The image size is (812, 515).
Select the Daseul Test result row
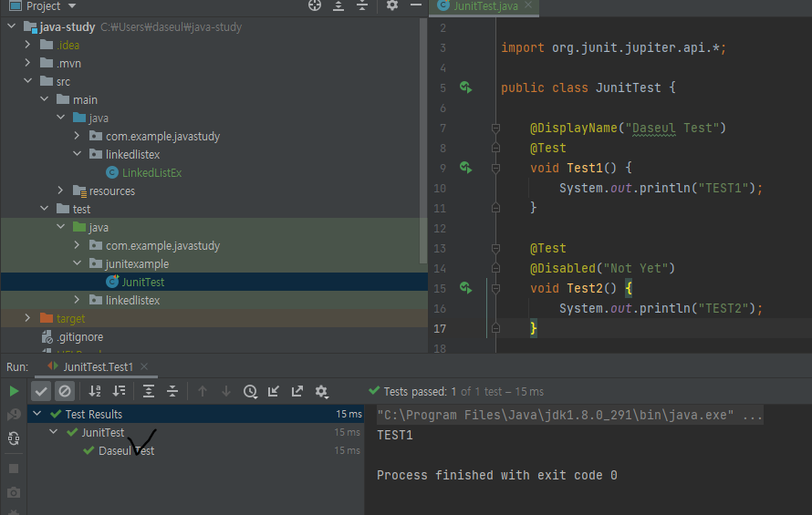[196, 450]
